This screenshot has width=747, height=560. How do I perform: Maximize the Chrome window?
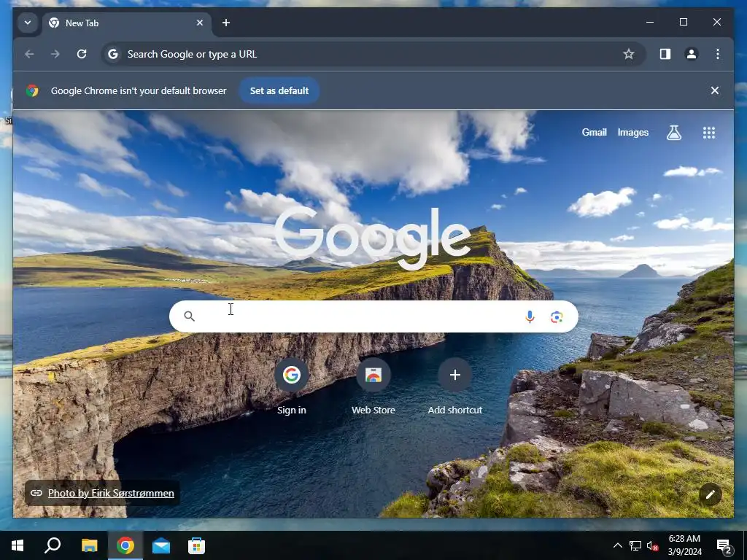coord(683,22)
